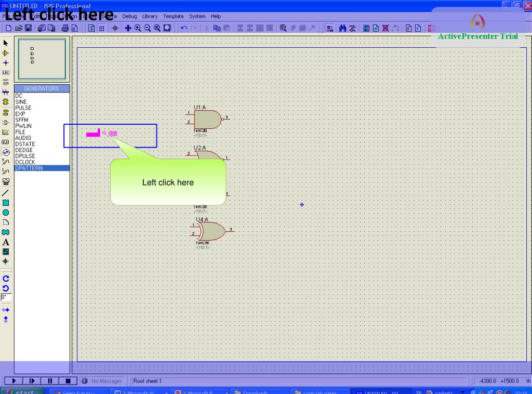Click the binoculars Search and Tag icon
Viewport: 532px width, 394px height.
(x=343, y=28)
